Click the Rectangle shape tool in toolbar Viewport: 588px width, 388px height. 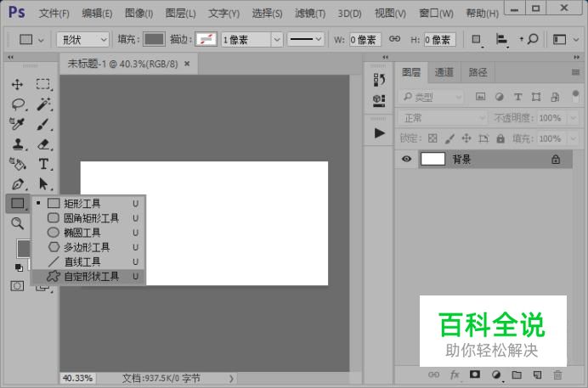tap(18, 204)
